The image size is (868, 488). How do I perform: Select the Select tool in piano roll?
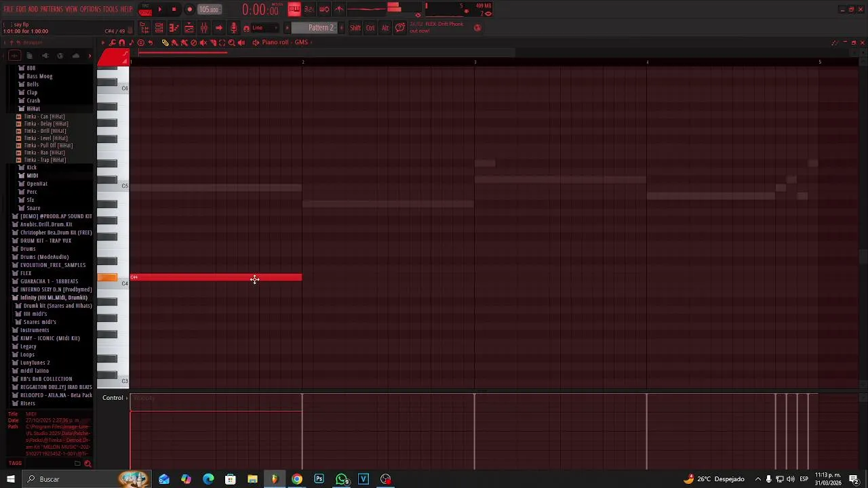(x=222, y=42)
